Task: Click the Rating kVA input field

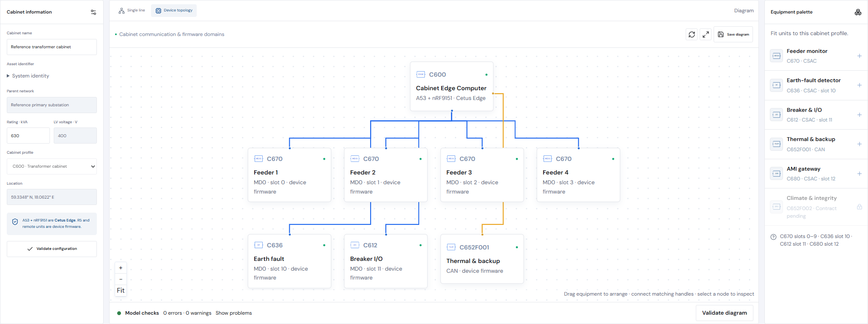Action: click(28, 136)
